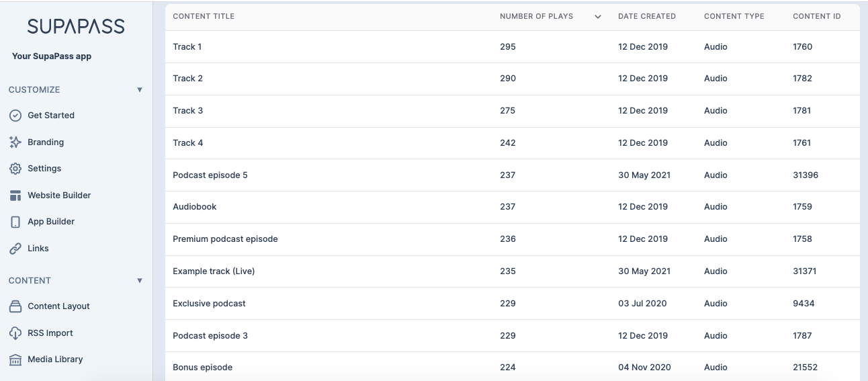Toggle sort order on Number of Plays
The image size is (868, 381).
(598, 17)
